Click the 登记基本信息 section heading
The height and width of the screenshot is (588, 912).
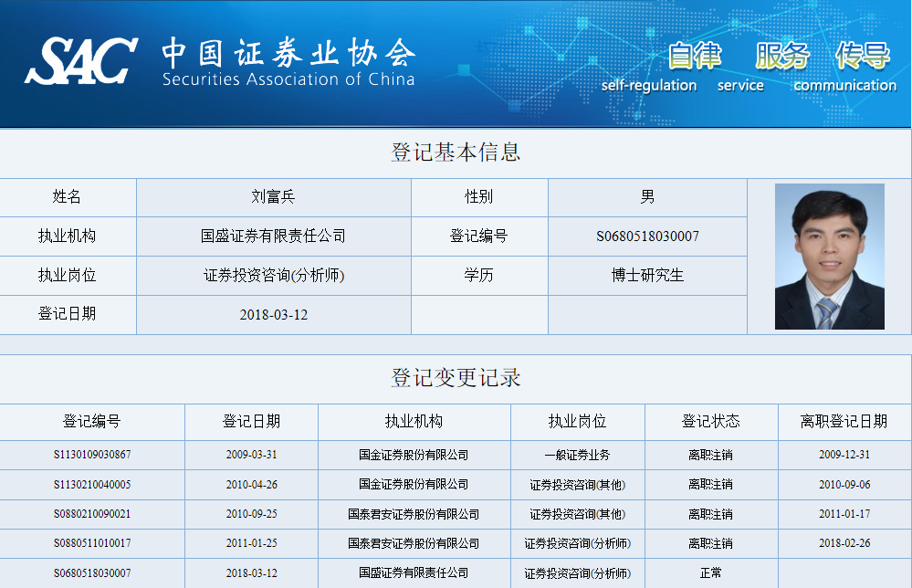456,152
